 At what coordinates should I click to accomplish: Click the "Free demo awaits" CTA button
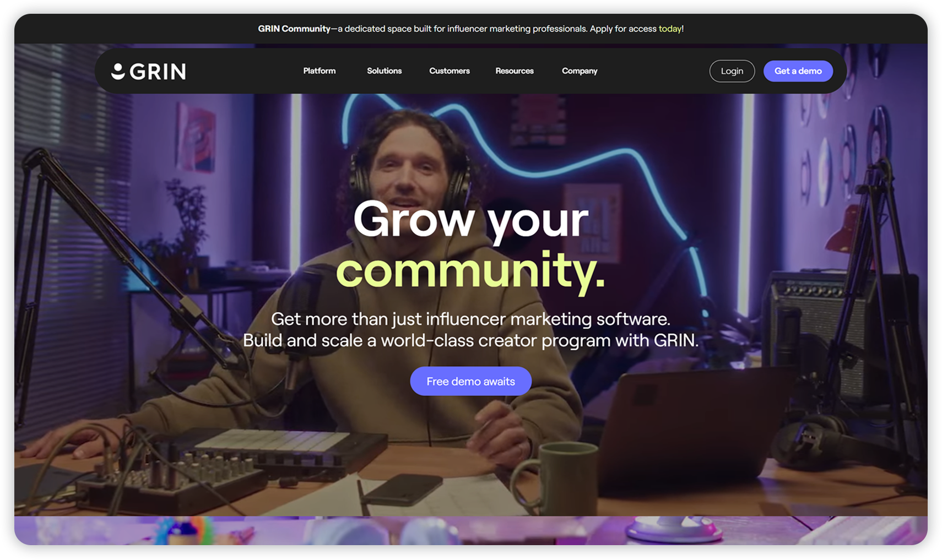pyautogui.click(x=470, y=380)
